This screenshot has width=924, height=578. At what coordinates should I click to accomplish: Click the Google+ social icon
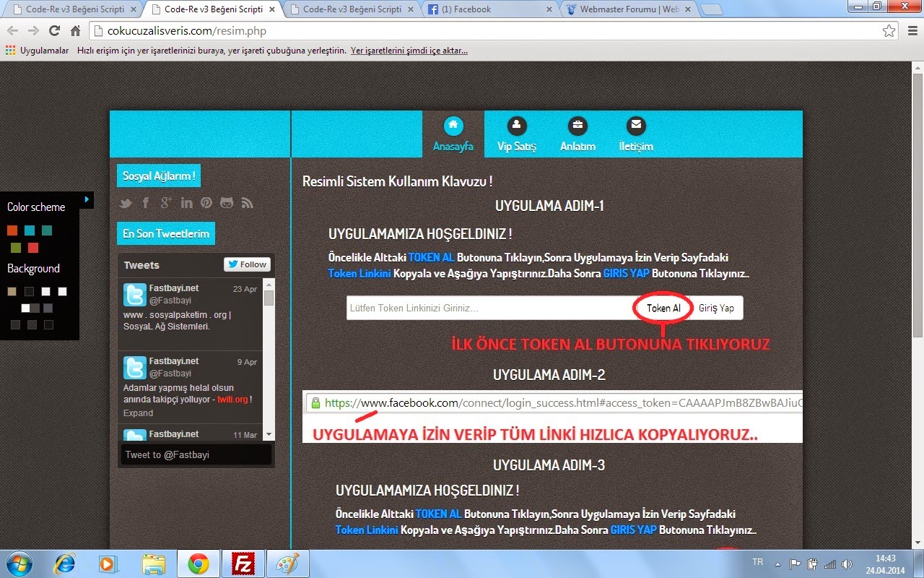click(166, 203)
